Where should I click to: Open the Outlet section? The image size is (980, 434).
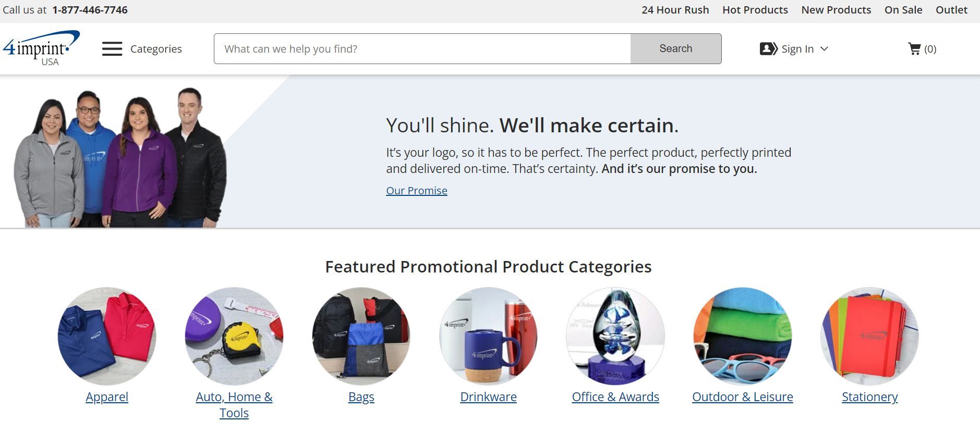pyautogui.click(x=951, y=10)
